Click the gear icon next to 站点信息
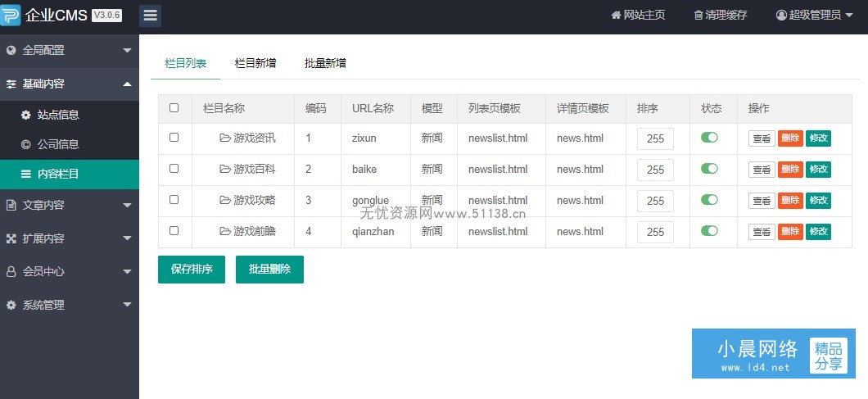Viewport: 868px width, 399px height. 25,115
